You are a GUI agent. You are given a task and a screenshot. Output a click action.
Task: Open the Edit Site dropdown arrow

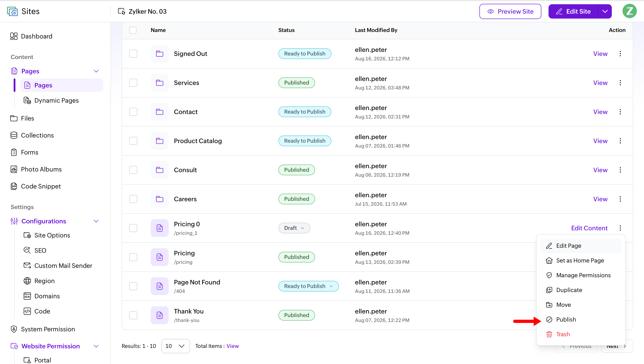[605, 11]
